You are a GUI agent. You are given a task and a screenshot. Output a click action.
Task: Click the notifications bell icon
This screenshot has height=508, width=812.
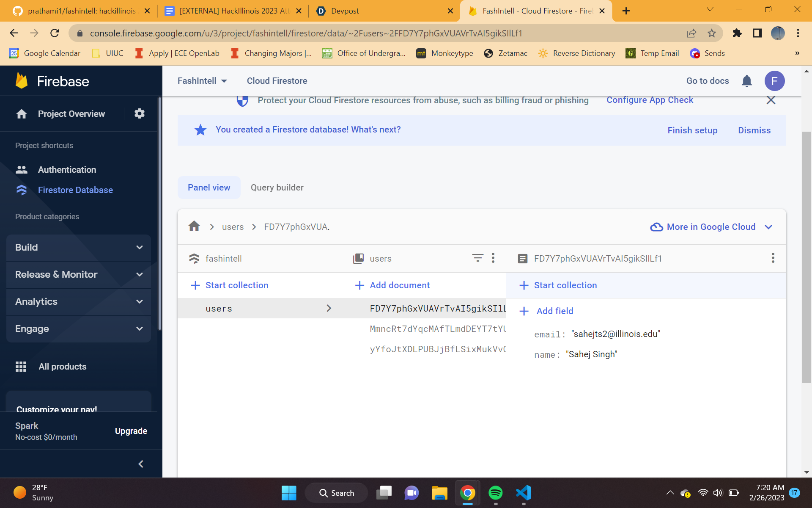(746, 81)
